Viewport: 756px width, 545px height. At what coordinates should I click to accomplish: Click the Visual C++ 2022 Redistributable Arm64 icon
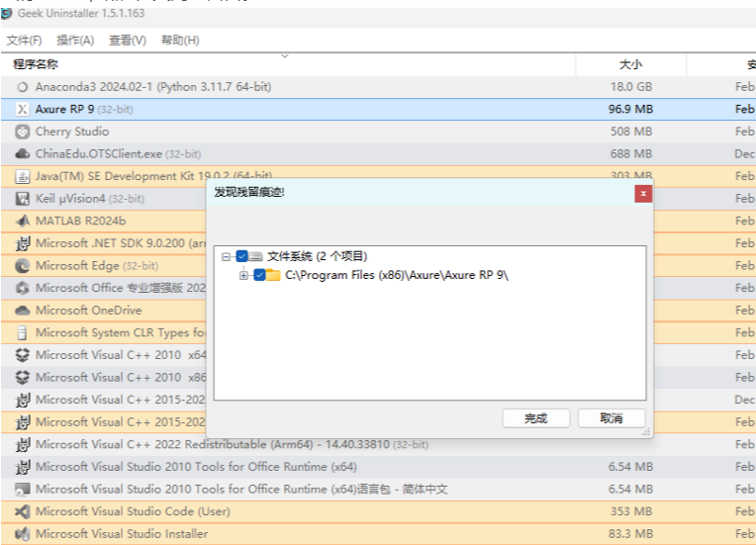pos(22,444)
